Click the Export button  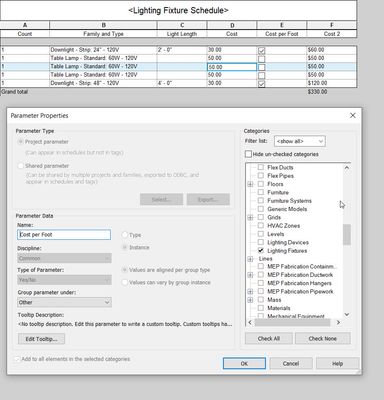[208, 199]
